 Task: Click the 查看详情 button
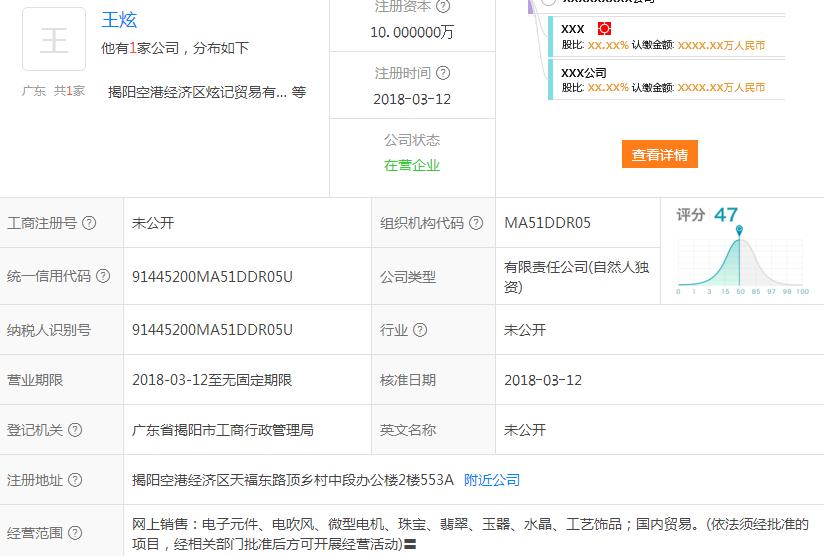pos(660,154)
